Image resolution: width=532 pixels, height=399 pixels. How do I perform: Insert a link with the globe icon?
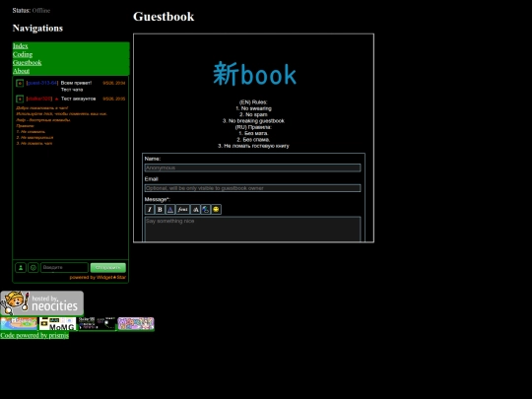[x=206, y=209]
